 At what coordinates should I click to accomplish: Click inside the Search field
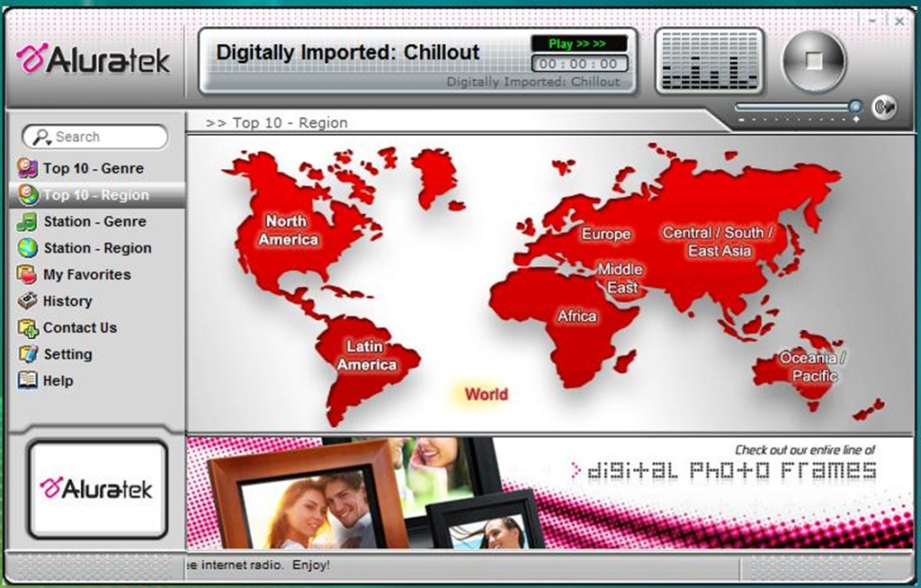(x=103, y=137)
